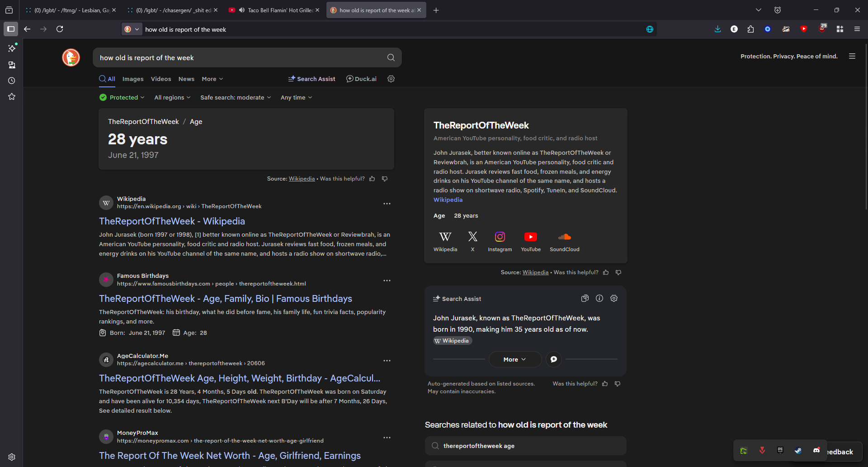
Task: Reload the current page
Action: [x=60, y=29]
